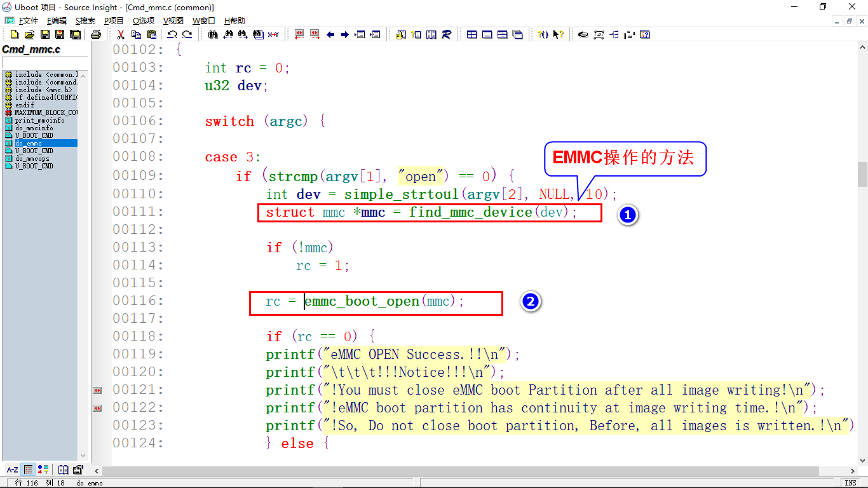This screenshot has width=868, height=488.
Task: Click the cascade windows icon
Action: [x=517, y=34]
